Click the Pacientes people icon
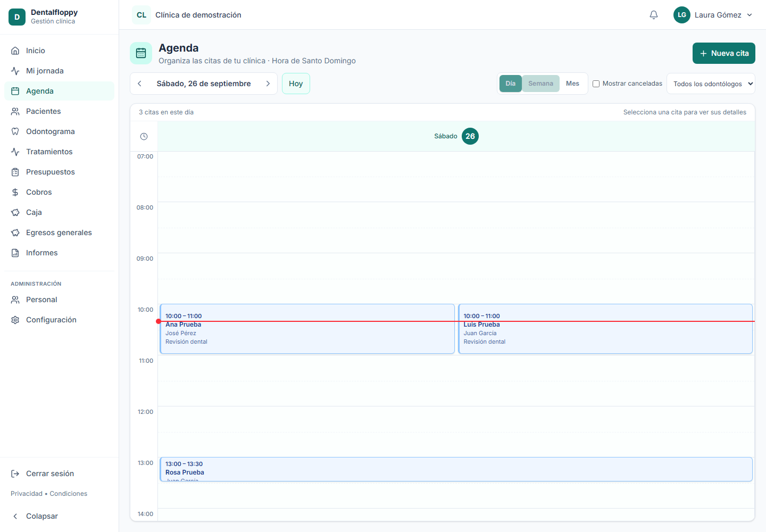Screen dimensions: 766x532 coord(15,111)
